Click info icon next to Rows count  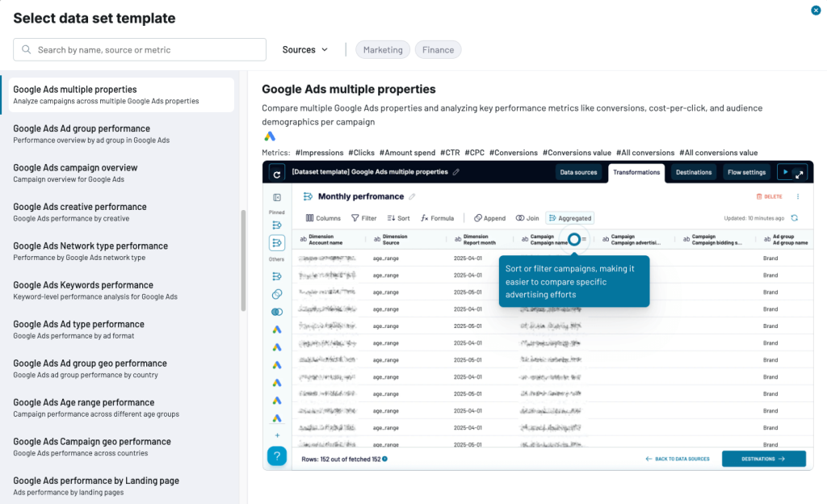[x=385, y=460]
